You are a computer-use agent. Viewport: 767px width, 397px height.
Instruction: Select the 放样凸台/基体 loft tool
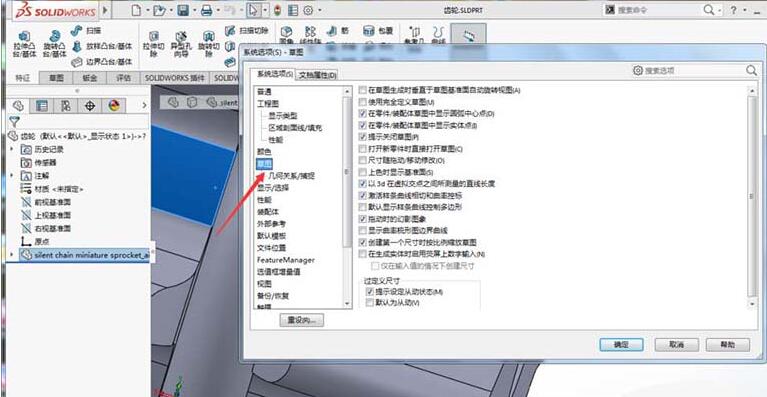point(102,46)
